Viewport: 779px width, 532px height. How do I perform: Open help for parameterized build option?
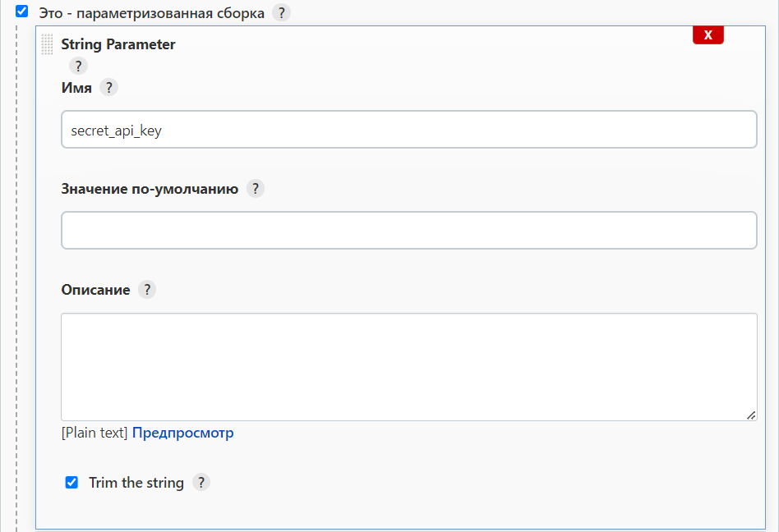[280, 12]
